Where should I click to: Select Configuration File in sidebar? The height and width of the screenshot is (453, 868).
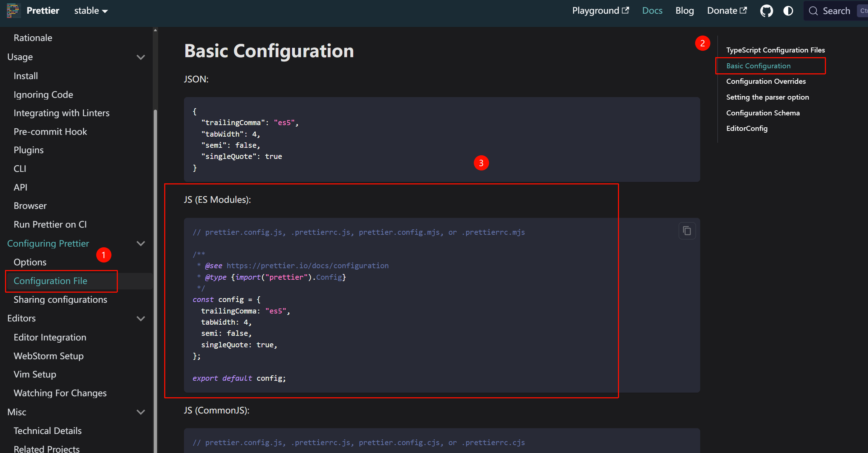coord(50,281)
